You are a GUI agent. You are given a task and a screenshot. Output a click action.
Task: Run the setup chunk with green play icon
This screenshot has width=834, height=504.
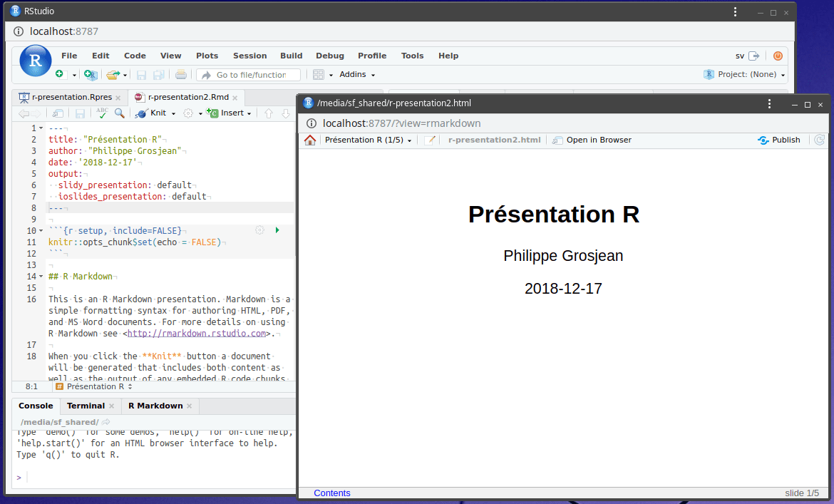pos(277,230)
